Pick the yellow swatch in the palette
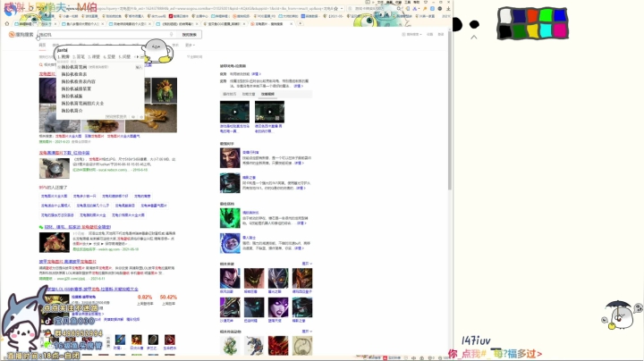 click(533, 30)
